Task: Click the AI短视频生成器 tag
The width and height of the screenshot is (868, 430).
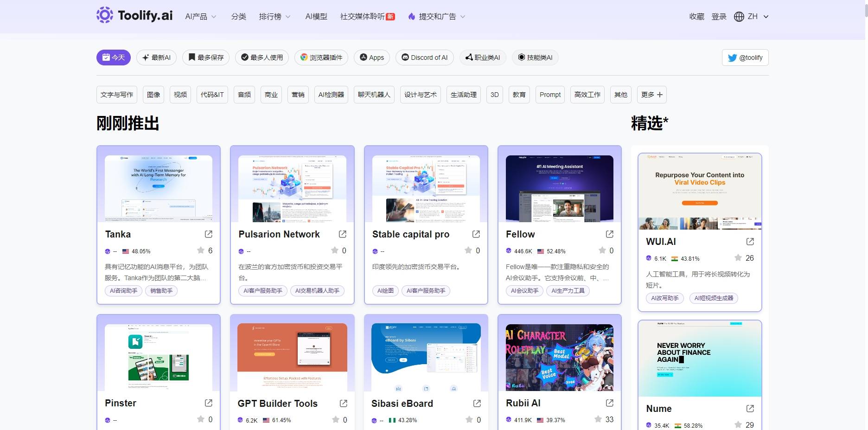Action: click(714, 298)
